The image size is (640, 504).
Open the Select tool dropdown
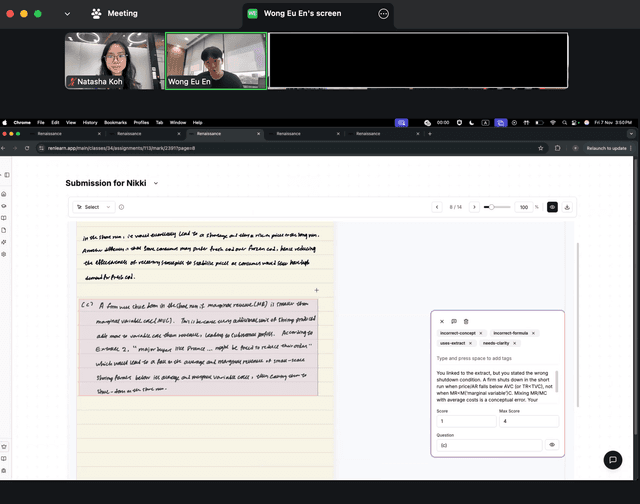click(93, 207)
